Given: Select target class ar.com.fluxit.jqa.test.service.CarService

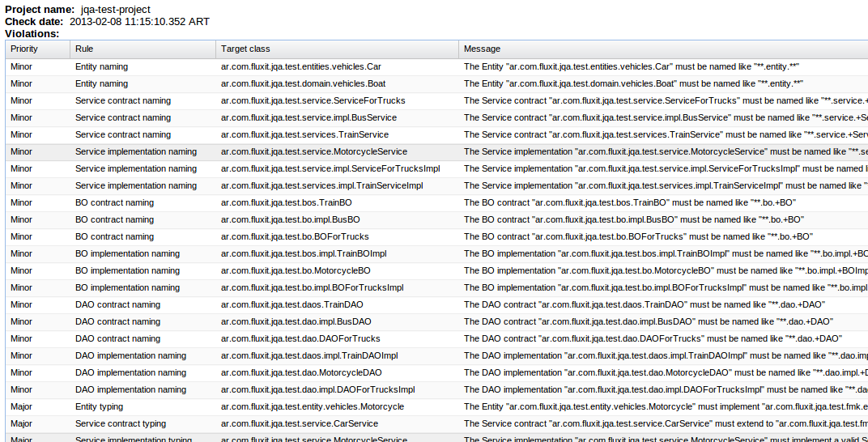Looking at the screenshot, I should click(x=300, y=423).
